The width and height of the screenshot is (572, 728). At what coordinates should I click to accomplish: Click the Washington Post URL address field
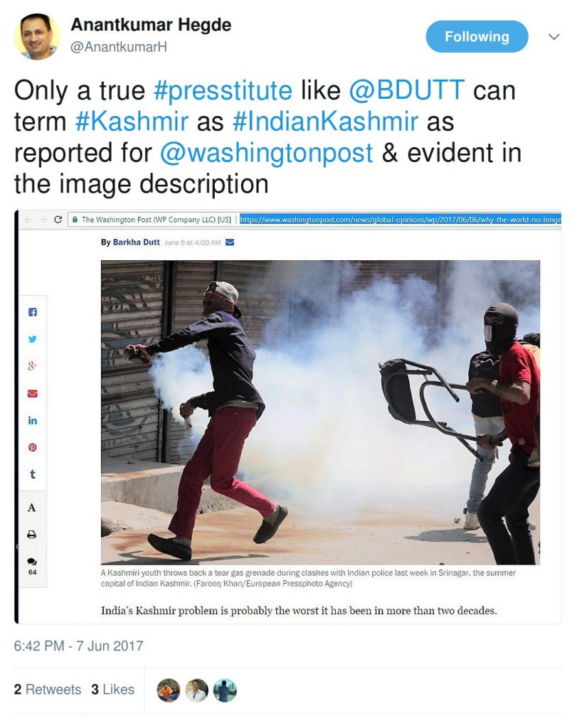401,219
